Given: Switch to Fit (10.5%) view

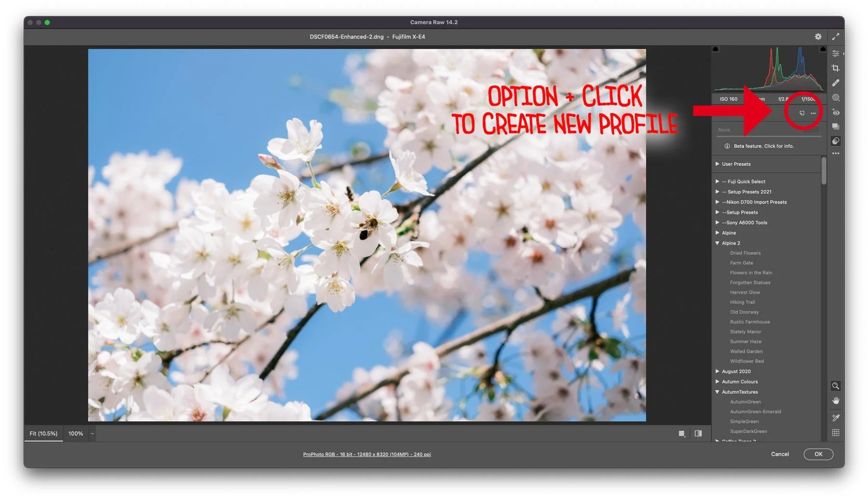Looking at the screenshot, I should coord(43,433).
